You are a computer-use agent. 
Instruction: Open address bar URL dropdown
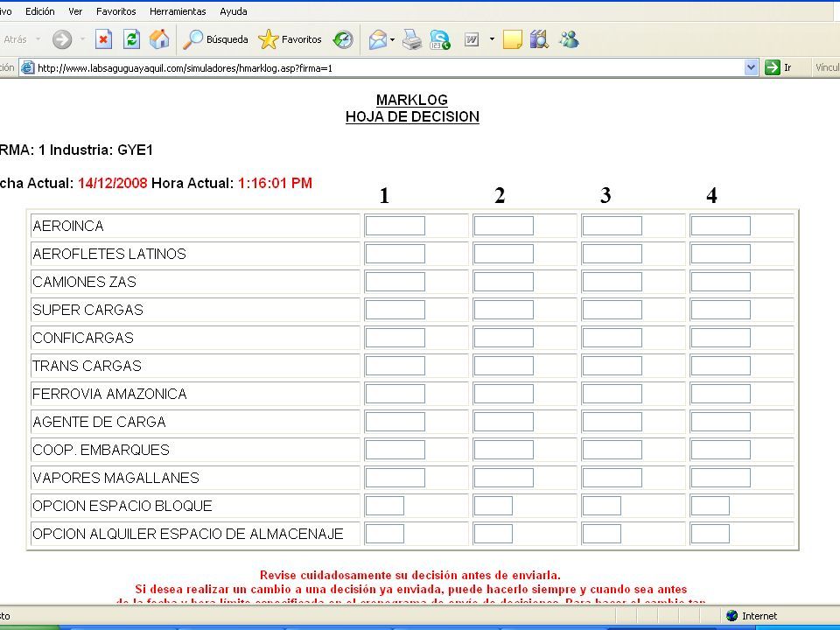(x=751, y=67)
